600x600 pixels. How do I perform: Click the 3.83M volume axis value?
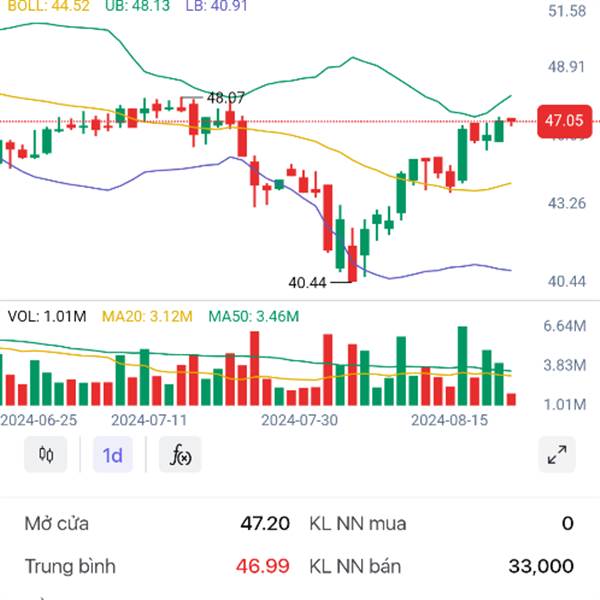click(565, 365)
